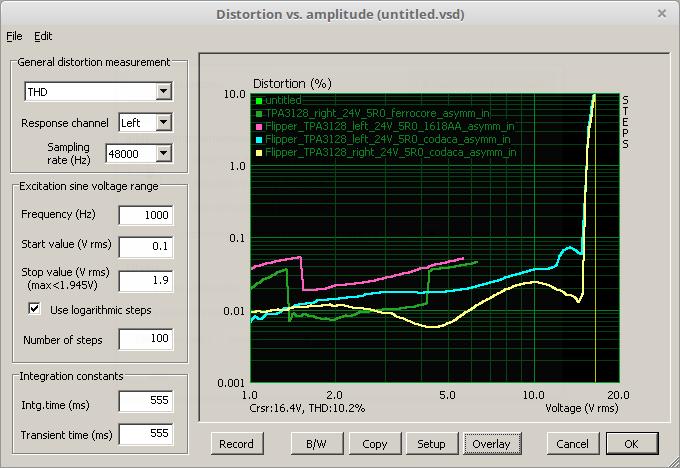Focus the Stop value input field

click(x=145, y=280)
